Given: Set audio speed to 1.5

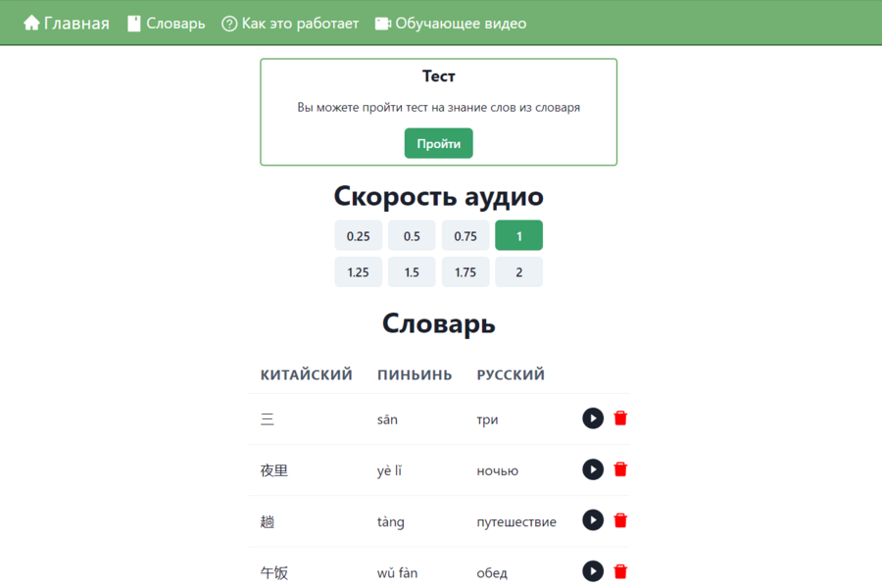Looking at the screenshot, I should pos(412,272).
